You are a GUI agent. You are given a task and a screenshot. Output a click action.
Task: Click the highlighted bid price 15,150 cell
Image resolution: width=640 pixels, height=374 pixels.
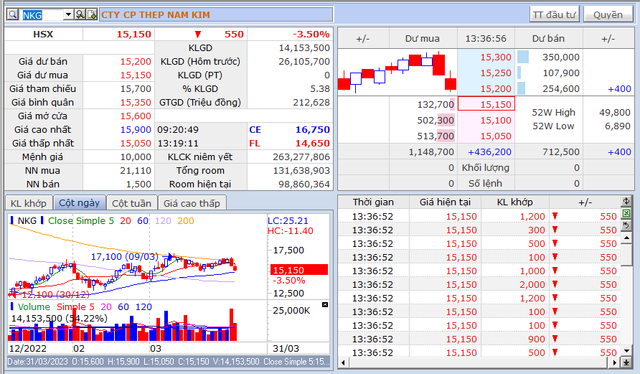coord(486,104)
